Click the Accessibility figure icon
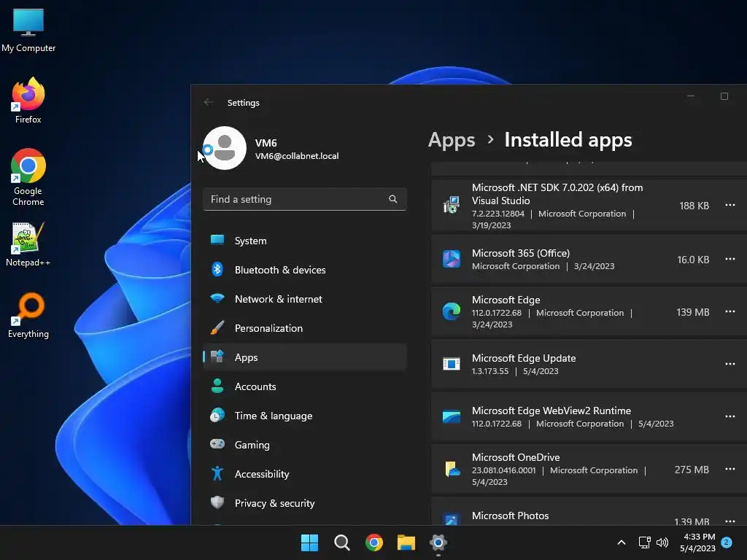 coord(217,473)
